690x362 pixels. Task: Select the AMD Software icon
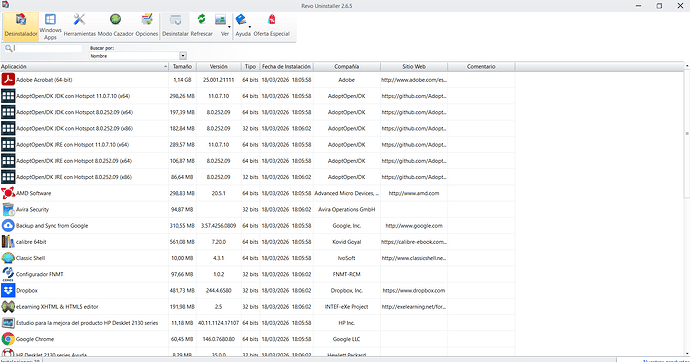coord(8,193)
